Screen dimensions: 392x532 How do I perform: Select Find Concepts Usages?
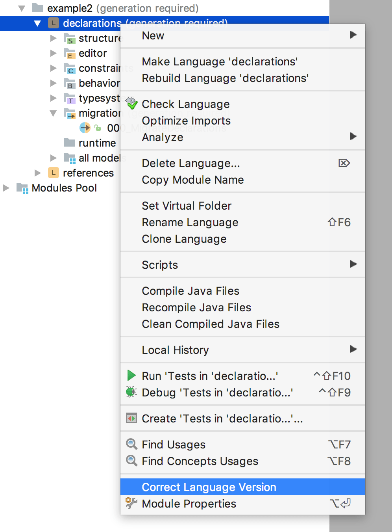point(200,461)
